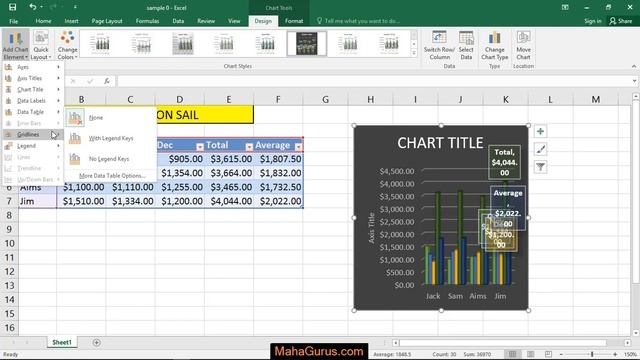The height and width of the screenshot is (360, 640).
Task: Select the Chart Title text
Action: coord(440,143)
